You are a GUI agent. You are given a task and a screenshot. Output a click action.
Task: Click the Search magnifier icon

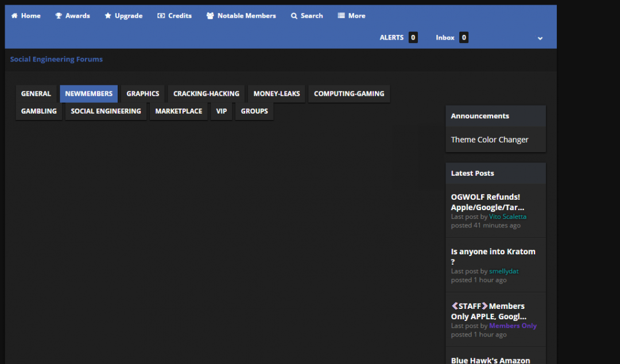294,16
